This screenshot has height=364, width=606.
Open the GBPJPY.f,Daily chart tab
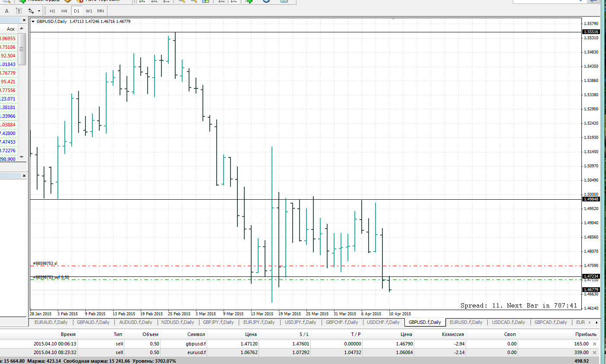coord(218,322)
